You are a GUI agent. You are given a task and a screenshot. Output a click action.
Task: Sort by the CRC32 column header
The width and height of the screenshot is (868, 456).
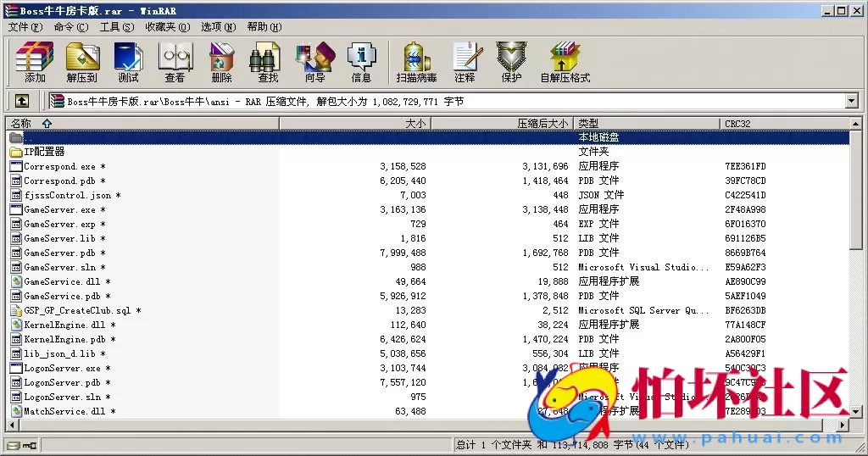point(784,124)
